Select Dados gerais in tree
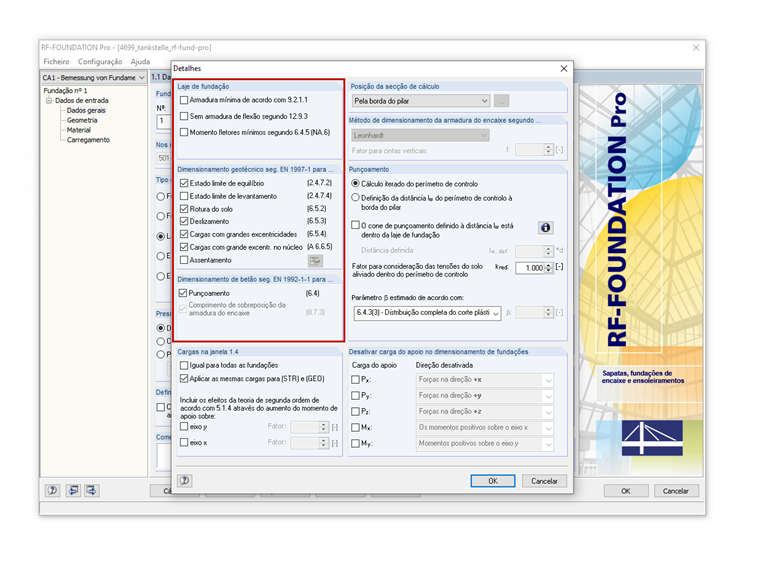760x570 pixels. point(86,111)
